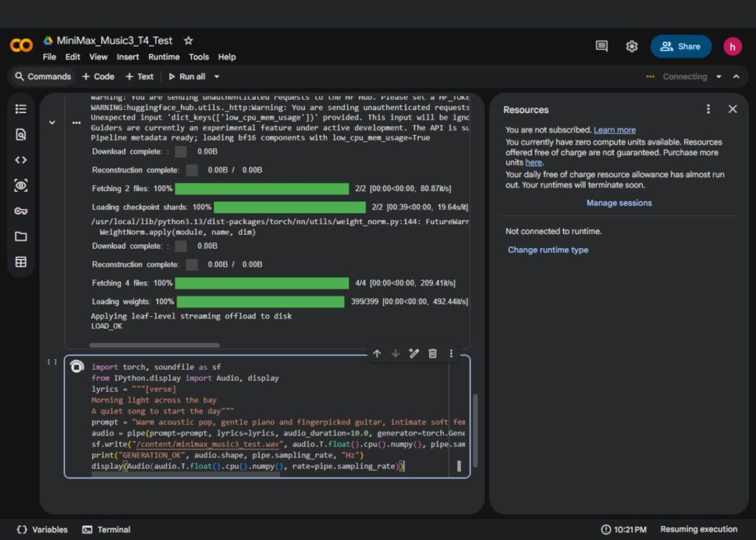Click Run all
The image size is (756, 540).
pos(187,77)
